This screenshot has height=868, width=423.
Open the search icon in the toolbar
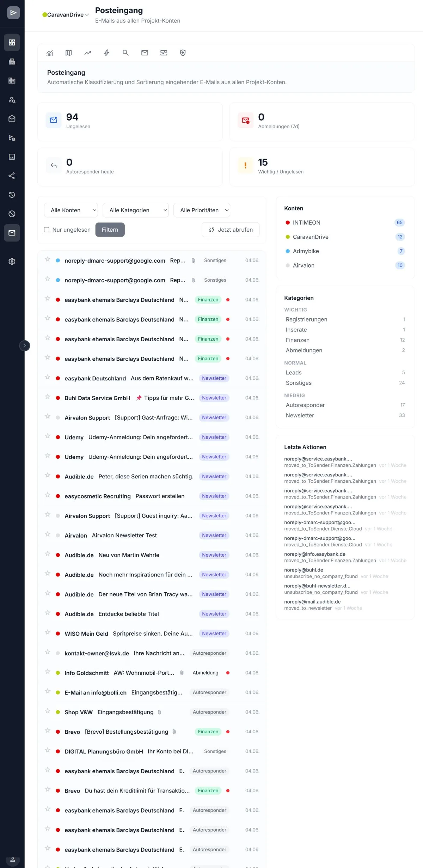click(x=125, y=53)
